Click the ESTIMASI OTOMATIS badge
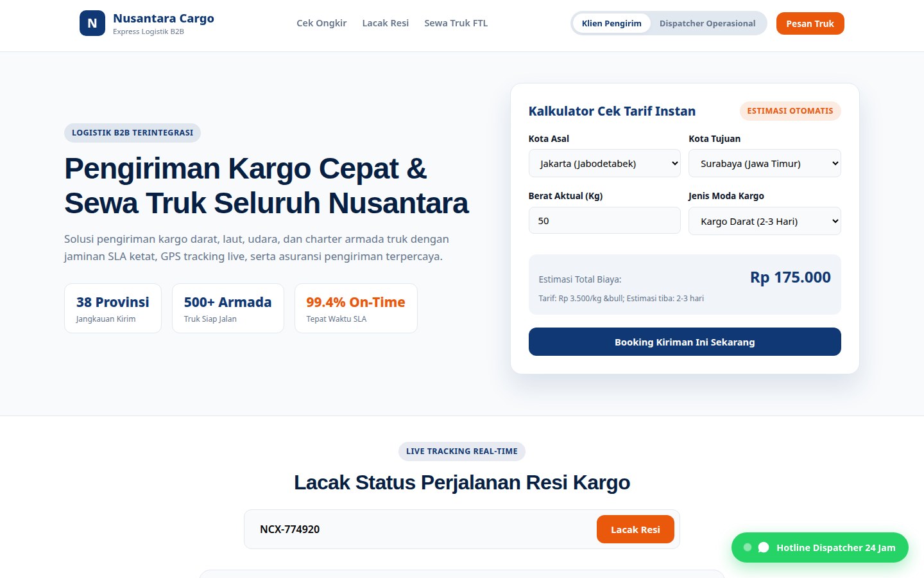 click(x=790, y=111)
